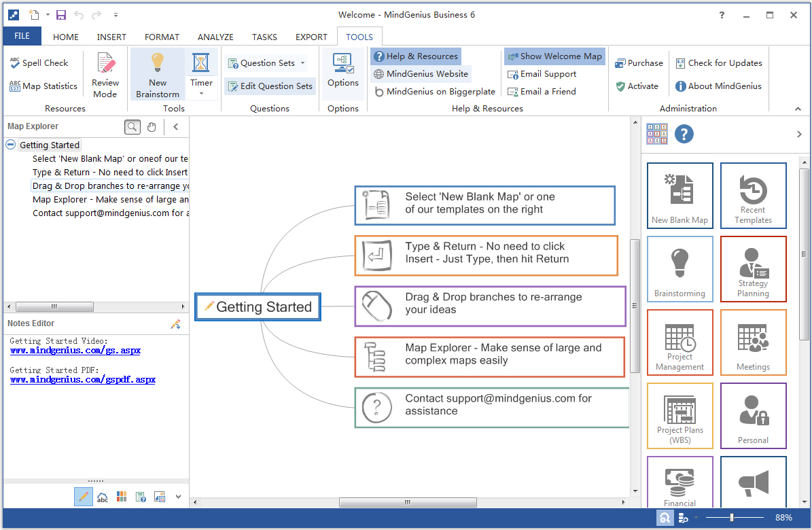The width and height of the screenshot is (812, 530).
Task: Open the www.mindgenius.com/gs.aspx link
Action: 75,350
